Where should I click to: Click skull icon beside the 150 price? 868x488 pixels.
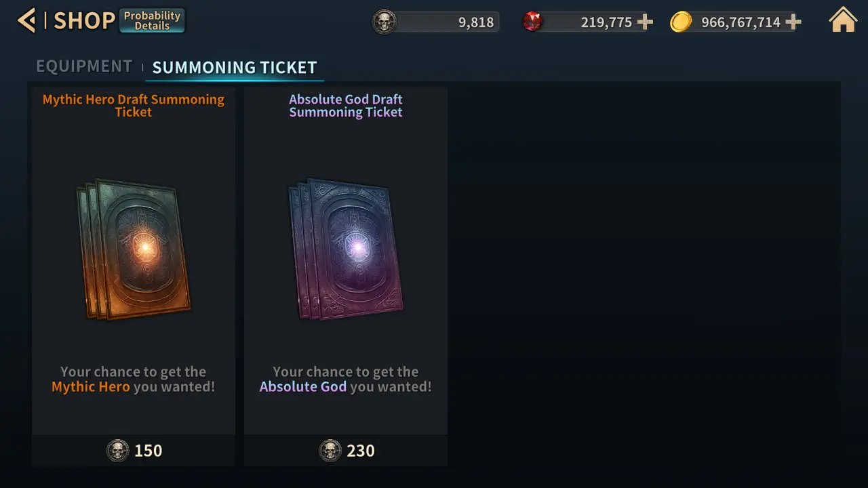tap(118, 451)
